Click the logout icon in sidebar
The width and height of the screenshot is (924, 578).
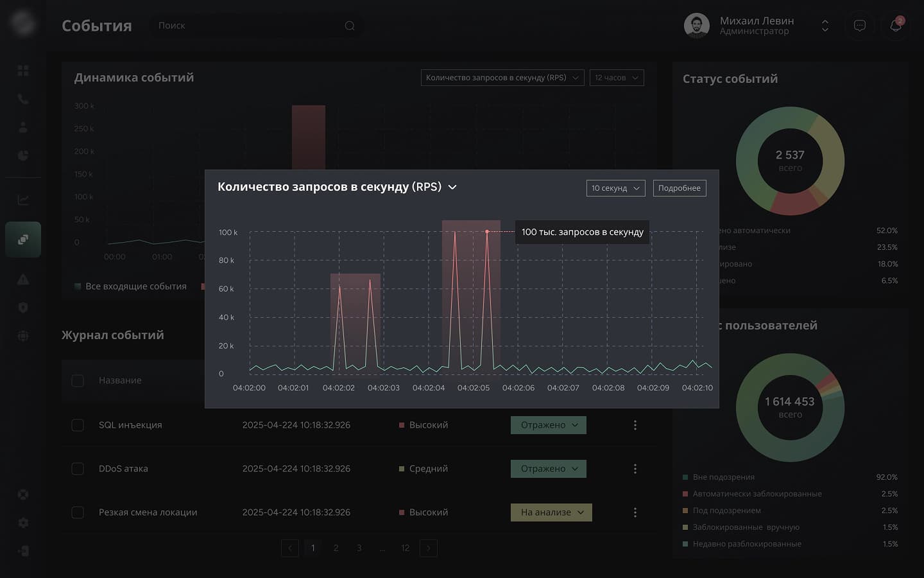(23, 551)
